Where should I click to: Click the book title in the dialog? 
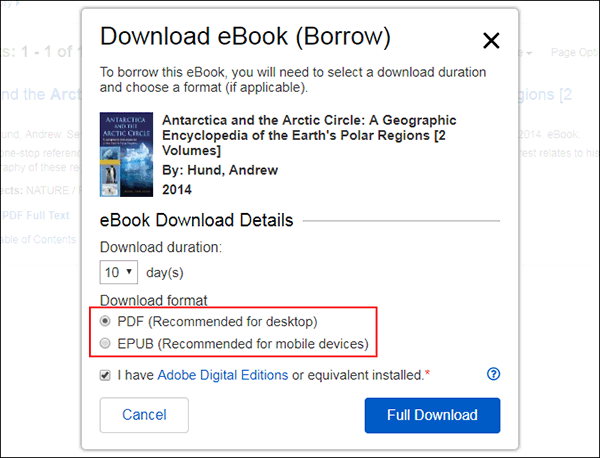coord(309,135)
